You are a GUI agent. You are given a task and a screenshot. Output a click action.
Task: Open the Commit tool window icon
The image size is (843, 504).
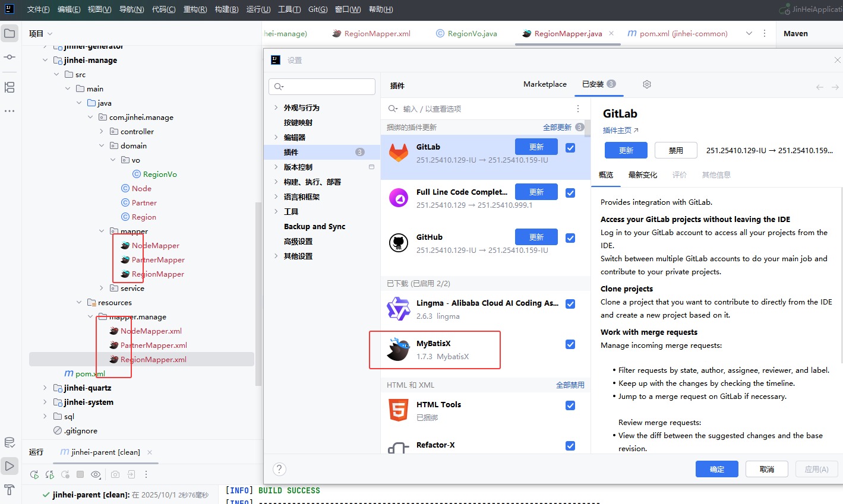pyautogui.click(x=10, y=57)
